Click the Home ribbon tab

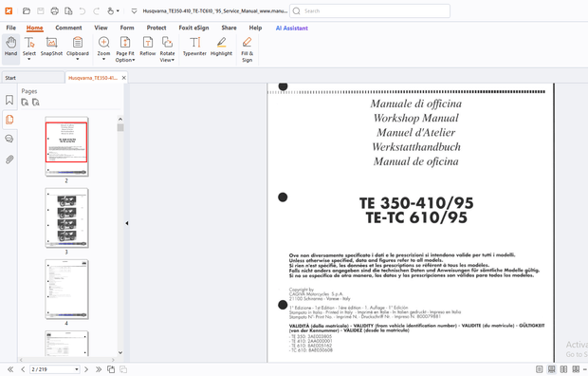(34, 28)
